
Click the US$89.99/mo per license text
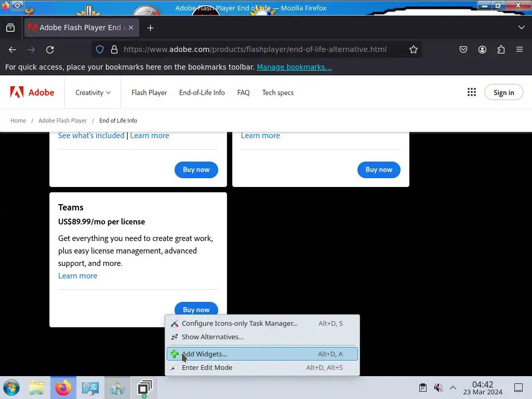click(101, 221)
